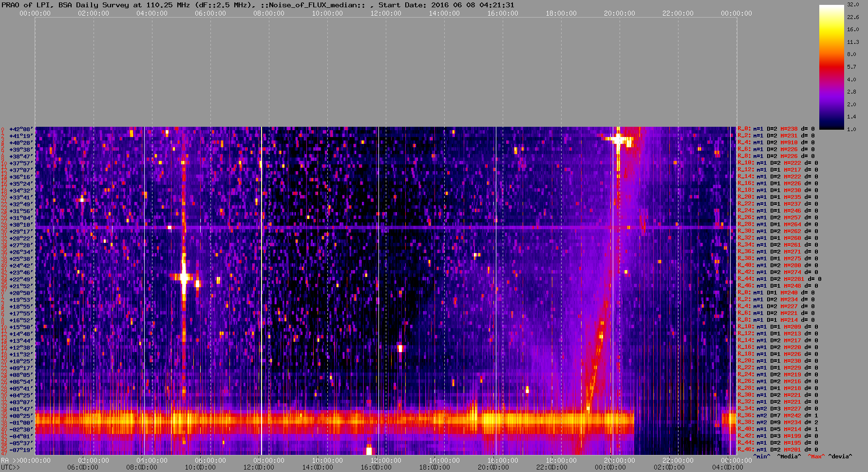This screenshot has width=868, height=472.
Task: Select declination label +29°17'
Action: [21, 232]
